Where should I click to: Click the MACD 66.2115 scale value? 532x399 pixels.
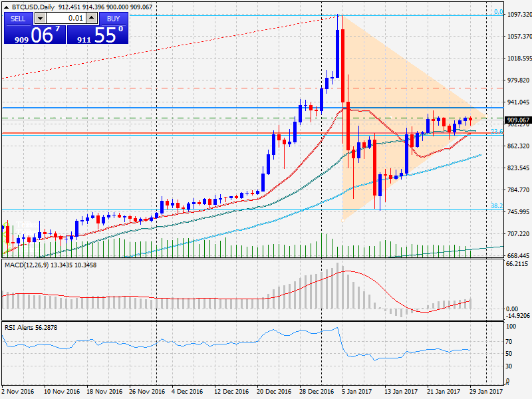[517, 264]
